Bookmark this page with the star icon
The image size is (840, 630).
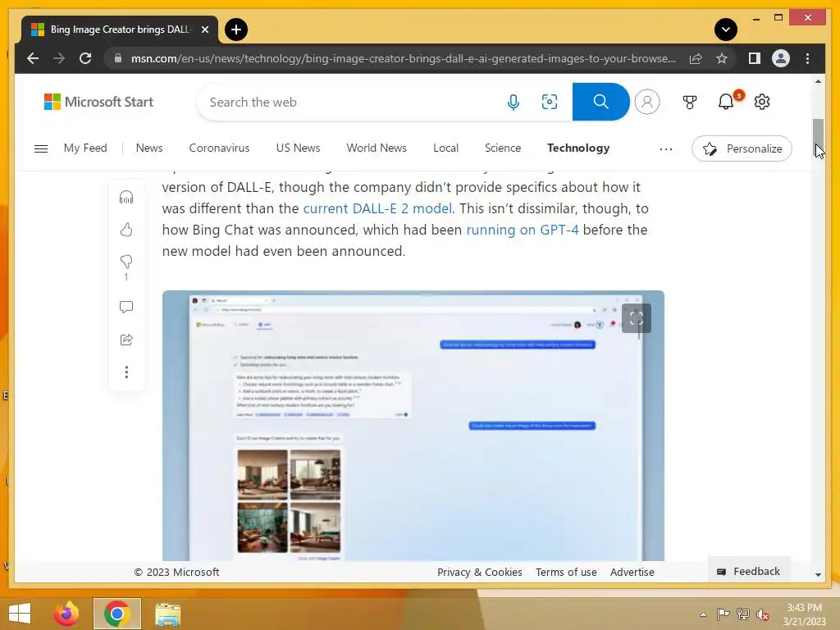pyautogui.click(x=722, y=58)
